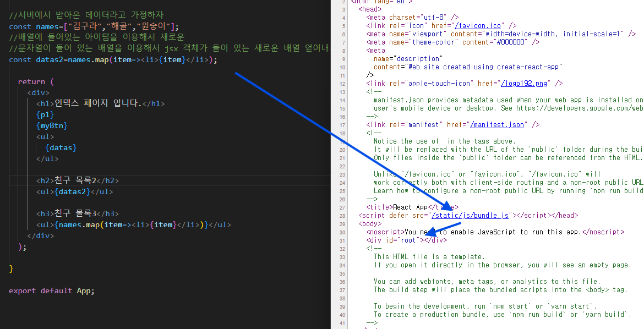Image resolution: width=644 pixels, height=329 pixels.
Task: Click the '{myBtn}' expression in the editor
Action: pyautogui.click(x=52, y=125)
